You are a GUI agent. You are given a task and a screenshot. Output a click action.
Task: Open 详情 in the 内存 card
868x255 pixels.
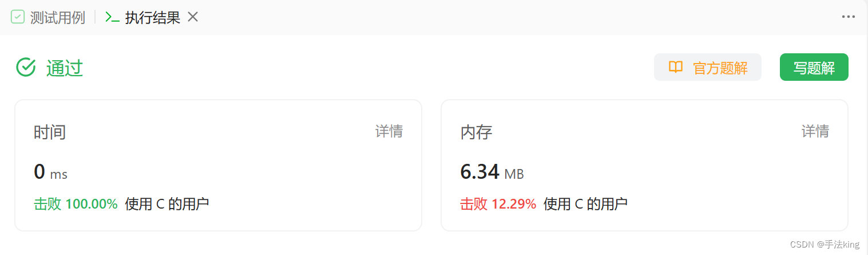[x=815, y=132]
